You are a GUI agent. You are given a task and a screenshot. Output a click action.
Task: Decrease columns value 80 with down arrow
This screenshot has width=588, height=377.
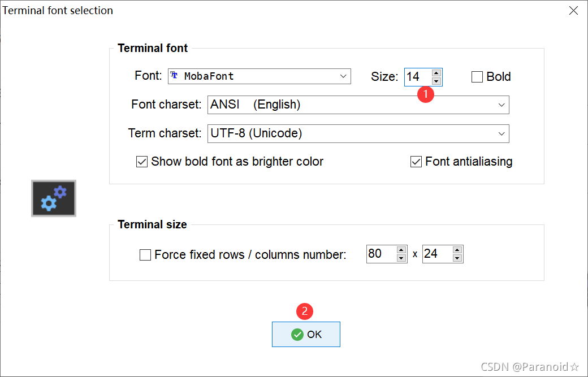(401, 258)
